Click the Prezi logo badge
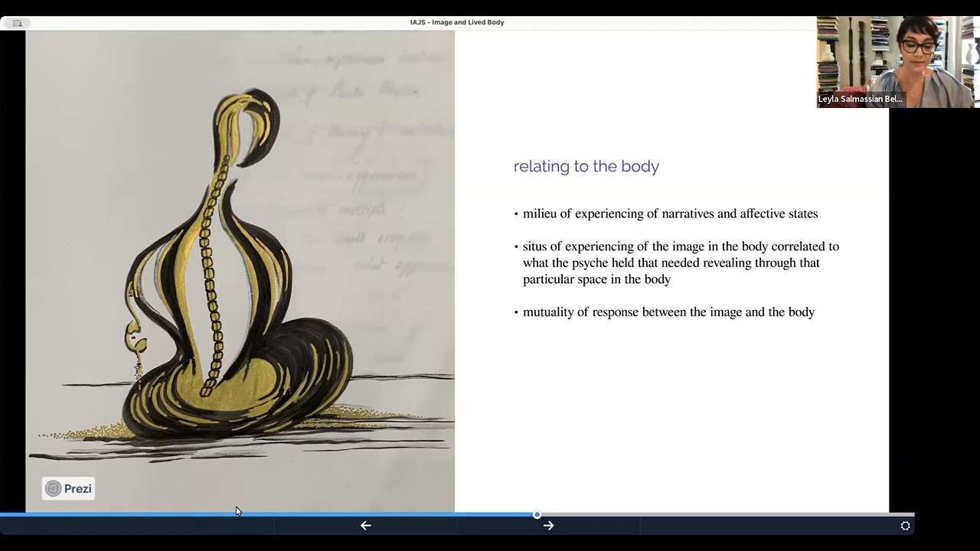980x551 pixels. (68, 488)
